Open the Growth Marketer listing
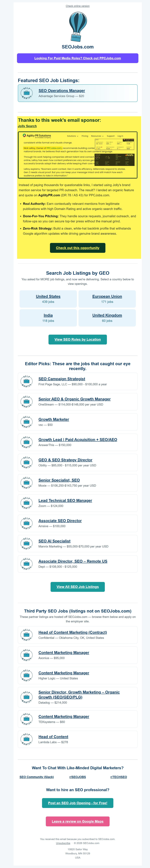The width and height of the screenshot is (150, 868). pos(54,420)
